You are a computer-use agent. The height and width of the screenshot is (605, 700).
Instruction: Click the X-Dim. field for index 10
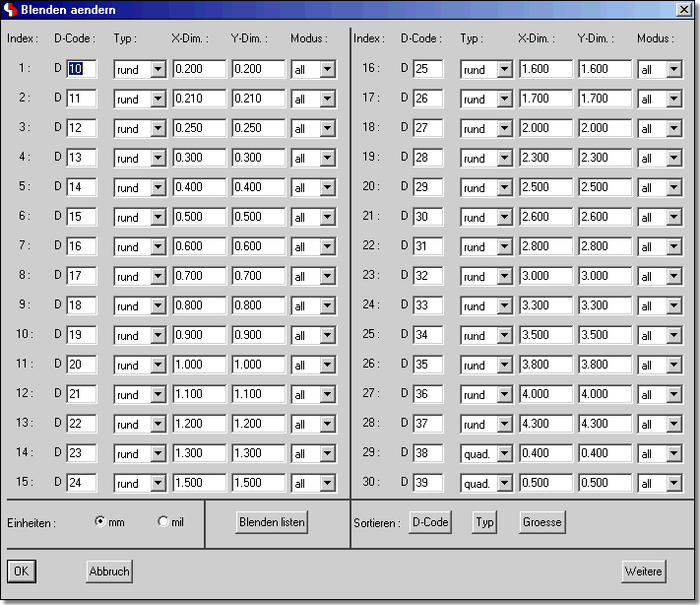point(199,335)
